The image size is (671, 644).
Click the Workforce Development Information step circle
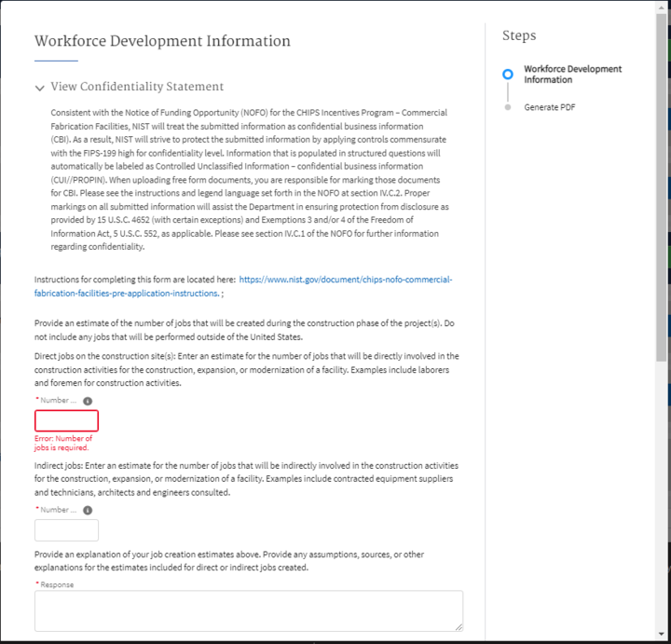(508, 75)
